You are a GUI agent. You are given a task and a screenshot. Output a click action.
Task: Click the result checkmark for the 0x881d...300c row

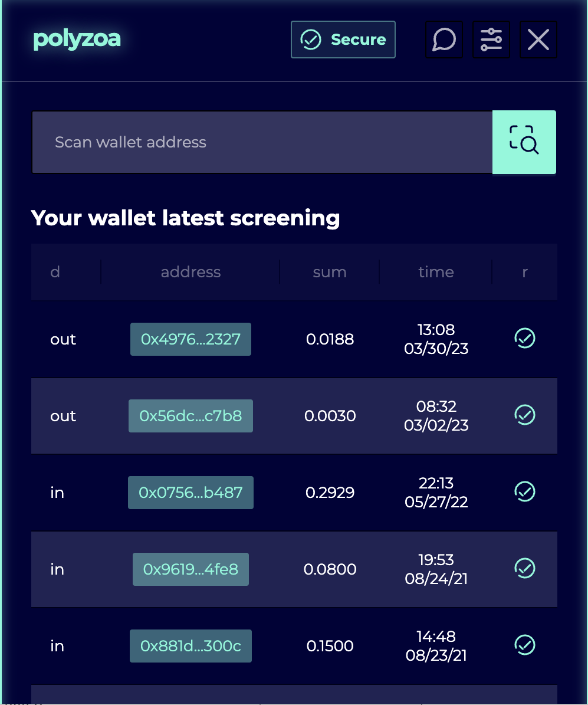pos(525,645)
